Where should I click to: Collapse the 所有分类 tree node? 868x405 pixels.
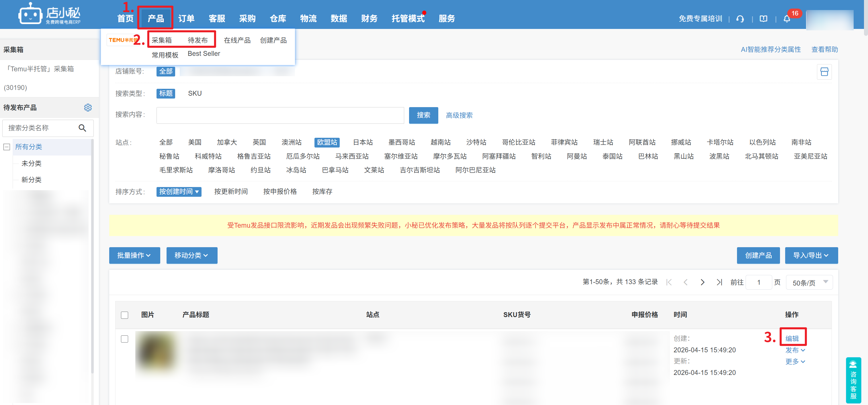tap(6, 147)
